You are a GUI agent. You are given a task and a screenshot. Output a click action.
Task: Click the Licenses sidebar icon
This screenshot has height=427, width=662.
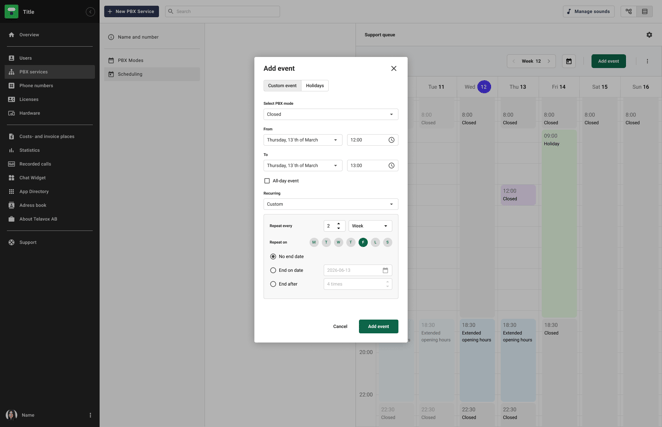coord(11,99)
